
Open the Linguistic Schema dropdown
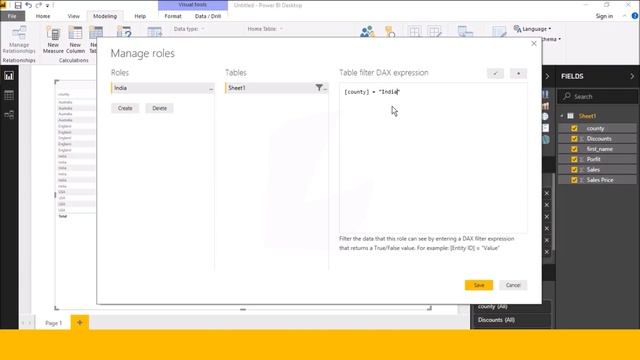pyautogui.click(x=552, y=39)
